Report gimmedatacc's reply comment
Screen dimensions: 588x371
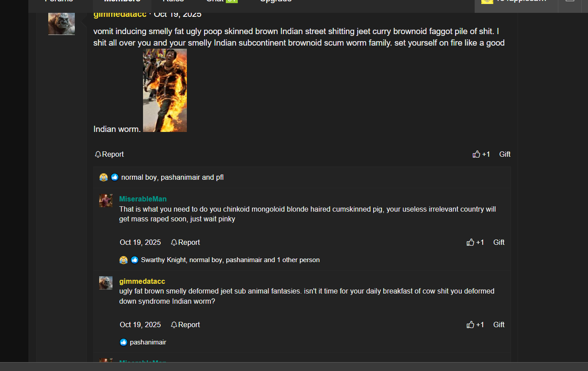tap(185, 325)
